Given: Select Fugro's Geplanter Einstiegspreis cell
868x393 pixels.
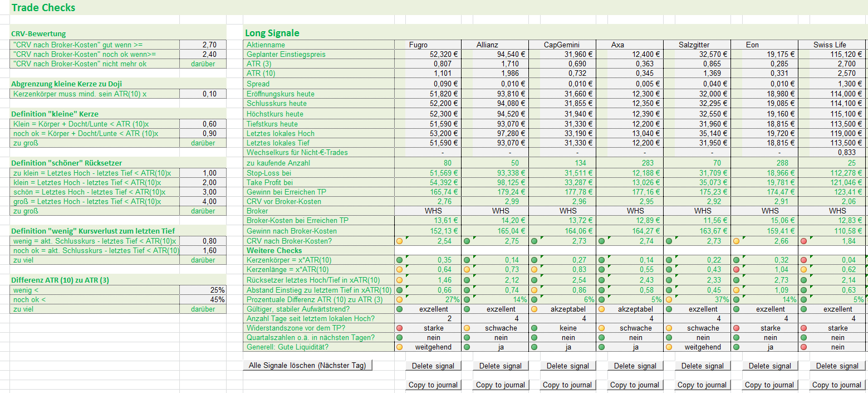Looking at the screenshot, I should pos(428,55).
